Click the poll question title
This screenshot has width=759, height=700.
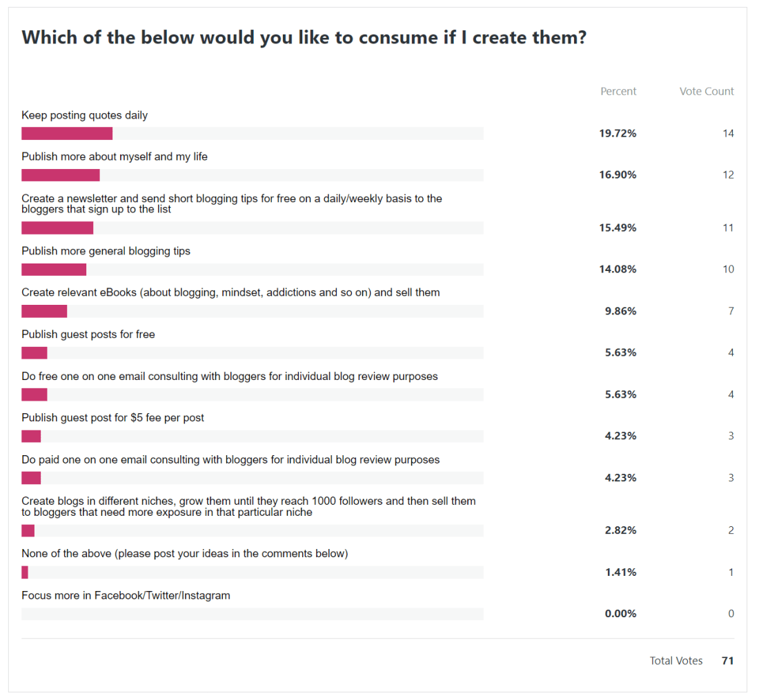(x=304, y=37)
